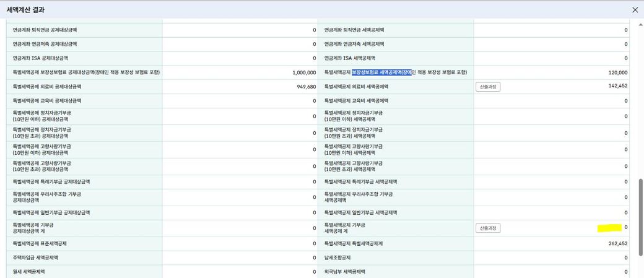Select the 연금계좌 퇴직연금 공제대상금액 label
The height and width of the screenshot is (278, 644).
tap(49, 30)
